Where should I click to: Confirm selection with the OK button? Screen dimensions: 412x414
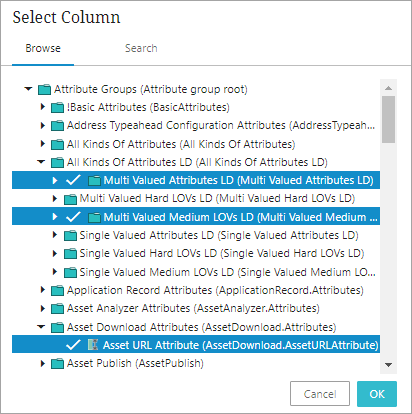(x=377, y=394)
